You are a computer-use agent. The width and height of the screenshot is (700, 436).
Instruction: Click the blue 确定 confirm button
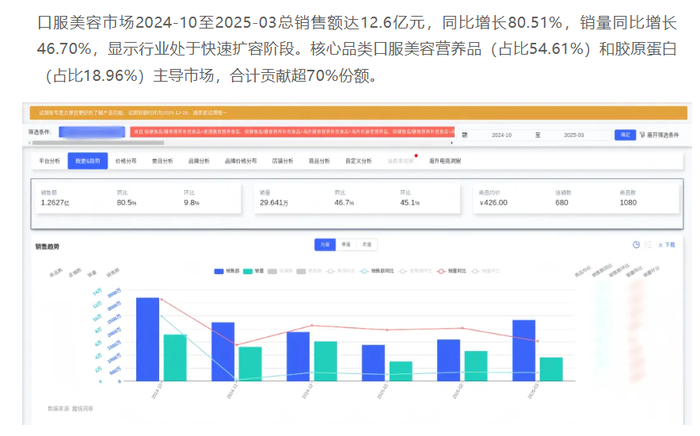[625, 135]
